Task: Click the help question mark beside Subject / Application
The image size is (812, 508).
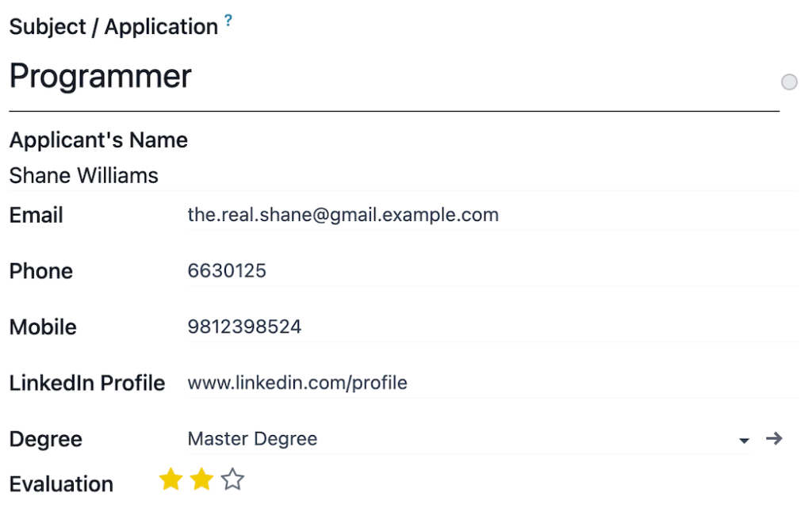Action: click(228, 21)
